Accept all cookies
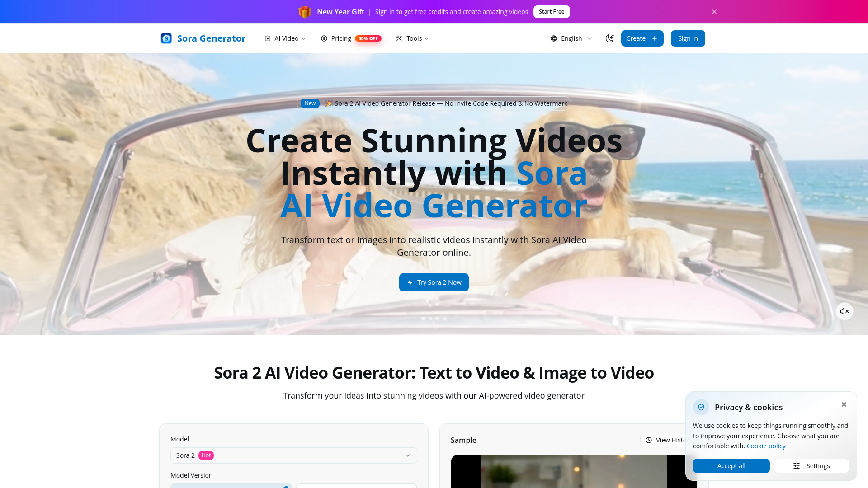The height and width of the screenshot is (488, 868). (731, 466)
